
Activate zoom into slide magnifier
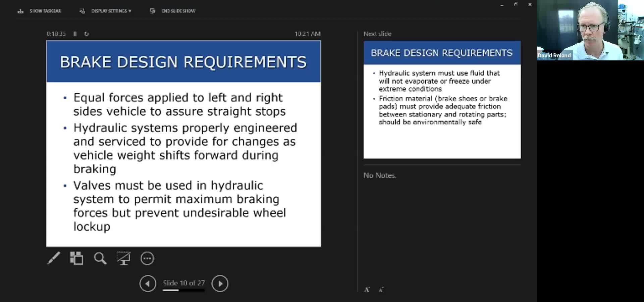[x=100, y=258]
